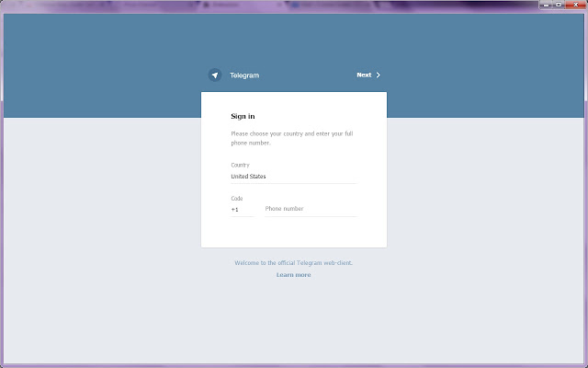
Task: Click the Welcome to official Telegram web-client text
Action: tap(293, 263)
